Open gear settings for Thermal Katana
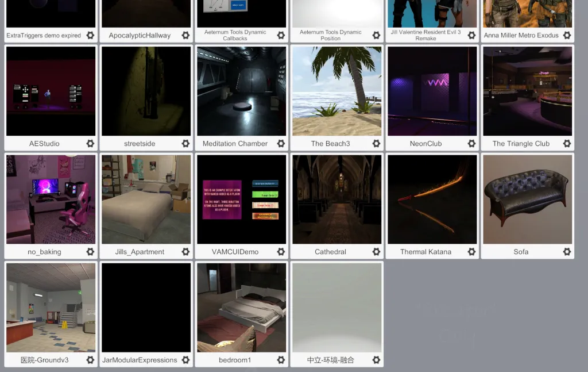 [472, 251]
